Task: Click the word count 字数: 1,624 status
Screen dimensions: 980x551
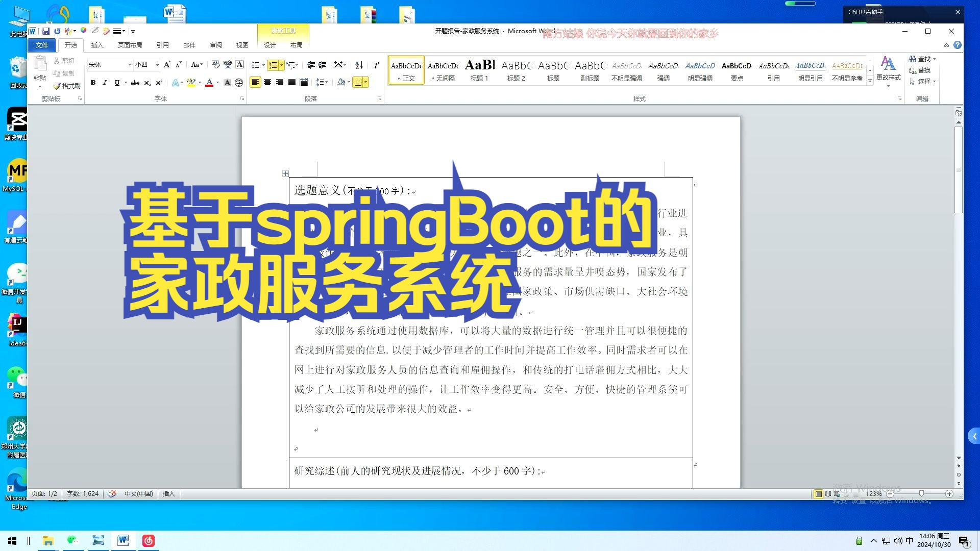Action: click(x=82, y=494)
